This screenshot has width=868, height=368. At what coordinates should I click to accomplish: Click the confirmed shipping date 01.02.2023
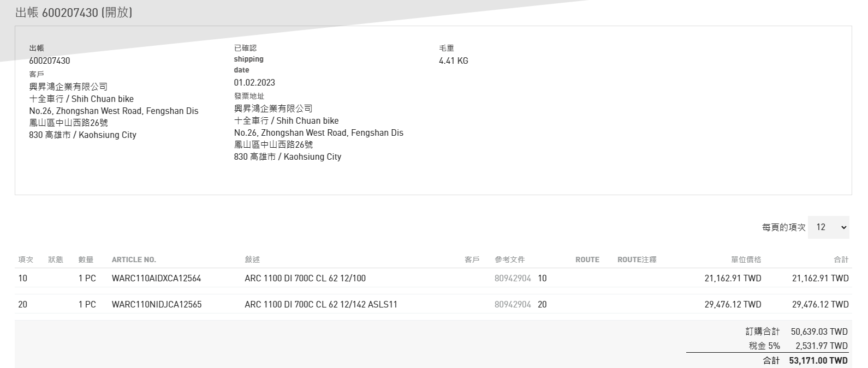254,83
